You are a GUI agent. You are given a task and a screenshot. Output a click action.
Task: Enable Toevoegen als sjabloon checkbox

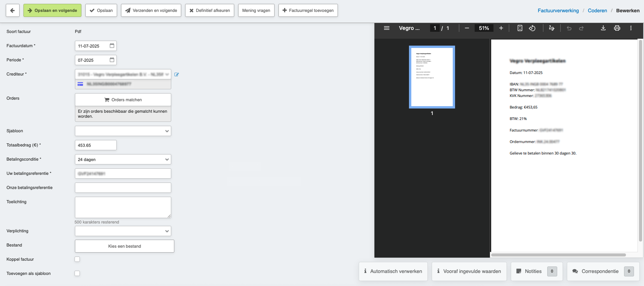click(77, 273)
